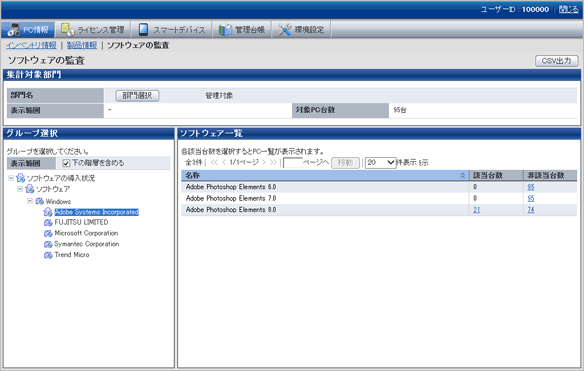Click Adobe Photoshop Elements 8.0 row name
Image resolution: width=584 pixels, height=371 pixels.
[231, 210]
